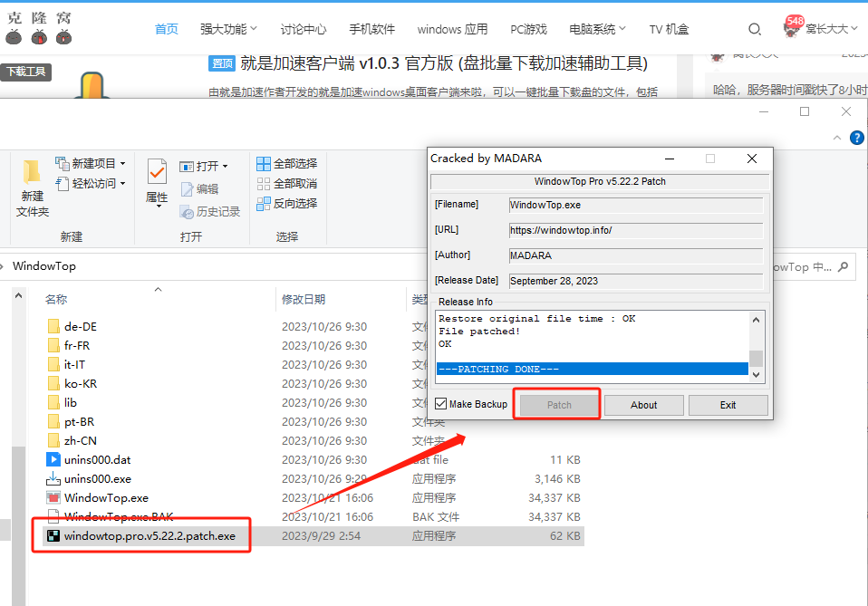Click the 编辑 edit icon in ribbon
868x606 pixels.
click(187, 189)
